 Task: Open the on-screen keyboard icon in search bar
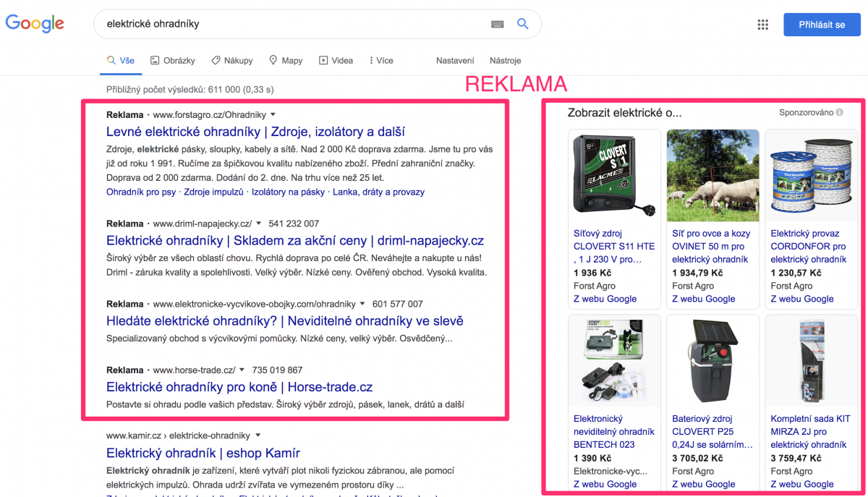(x=497, y=24)
